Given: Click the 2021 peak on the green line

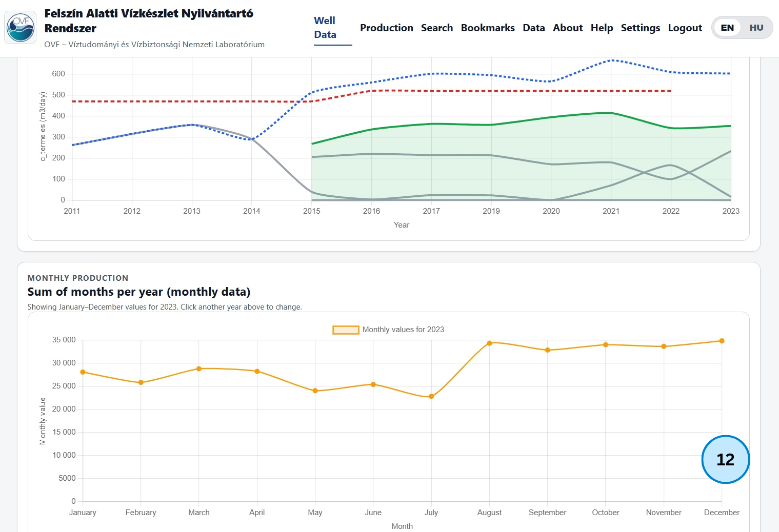Looking at the screenshot, I should pos(611,113).
